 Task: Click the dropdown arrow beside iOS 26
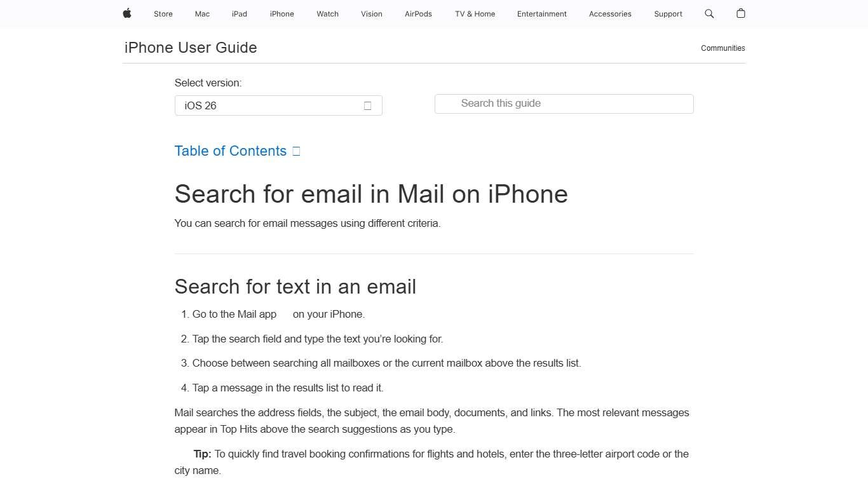(367, 105)
